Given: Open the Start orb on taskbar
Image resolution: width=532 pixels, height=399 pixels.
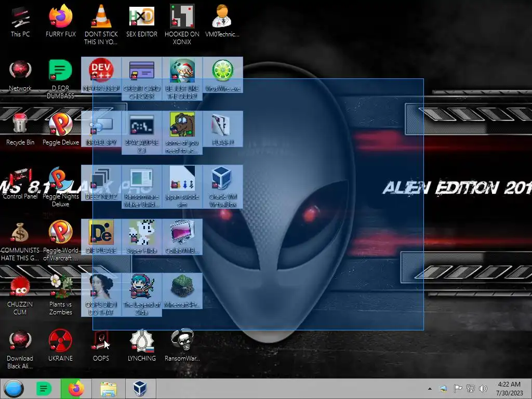Looking at the screenshot, I should click(x=14, y=389).
